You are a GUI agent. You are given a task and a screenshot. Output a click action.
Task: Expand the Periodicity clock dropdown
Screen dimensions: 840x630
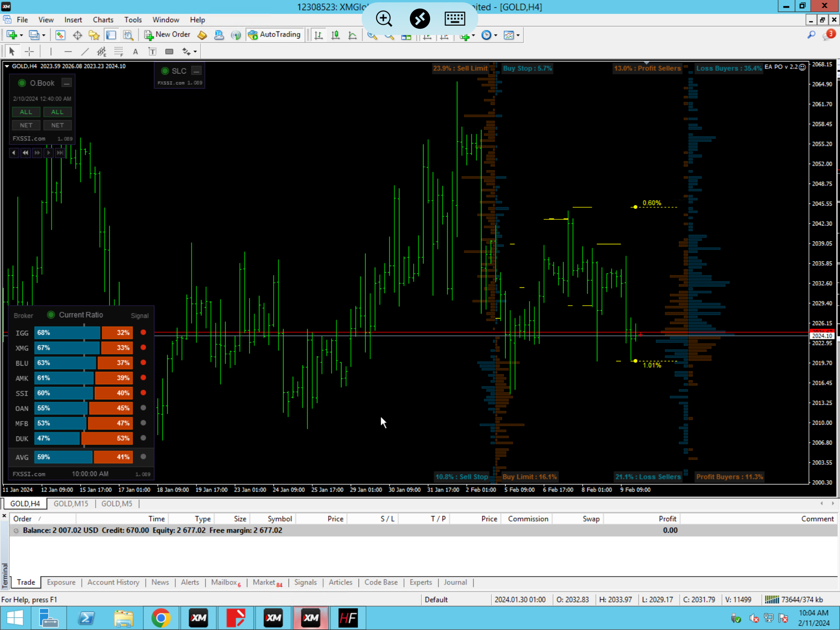[495, 35]
